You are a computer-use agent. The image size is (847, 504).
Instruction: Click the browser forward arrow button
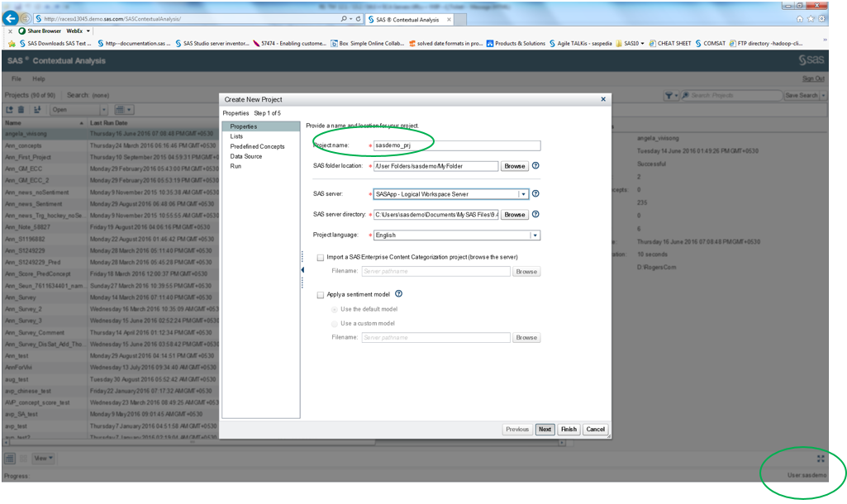25,18
